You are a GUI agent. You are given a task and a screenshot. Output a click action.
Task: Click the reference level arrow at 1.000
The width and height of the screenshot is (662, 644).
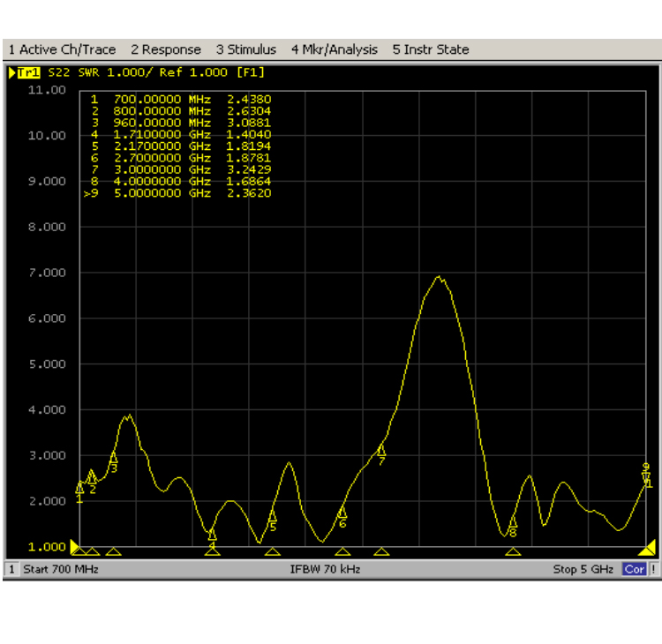75,546
